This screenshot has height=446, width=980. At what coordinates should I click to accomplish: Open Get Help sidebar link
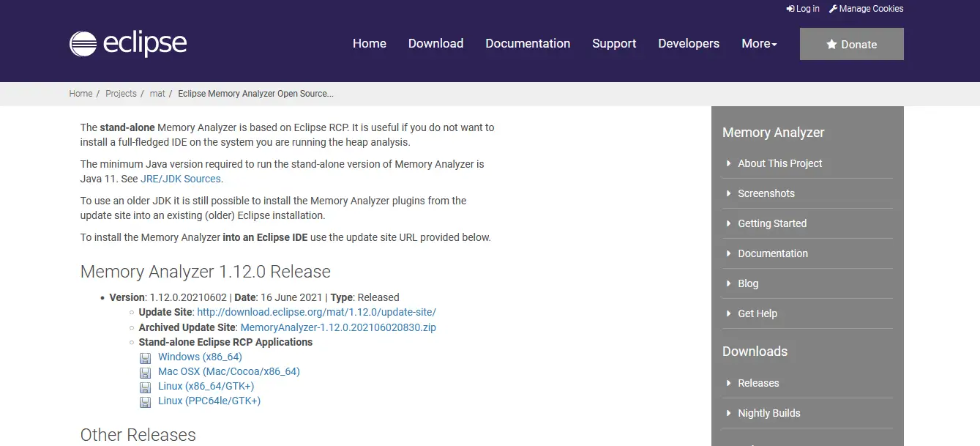758,313
